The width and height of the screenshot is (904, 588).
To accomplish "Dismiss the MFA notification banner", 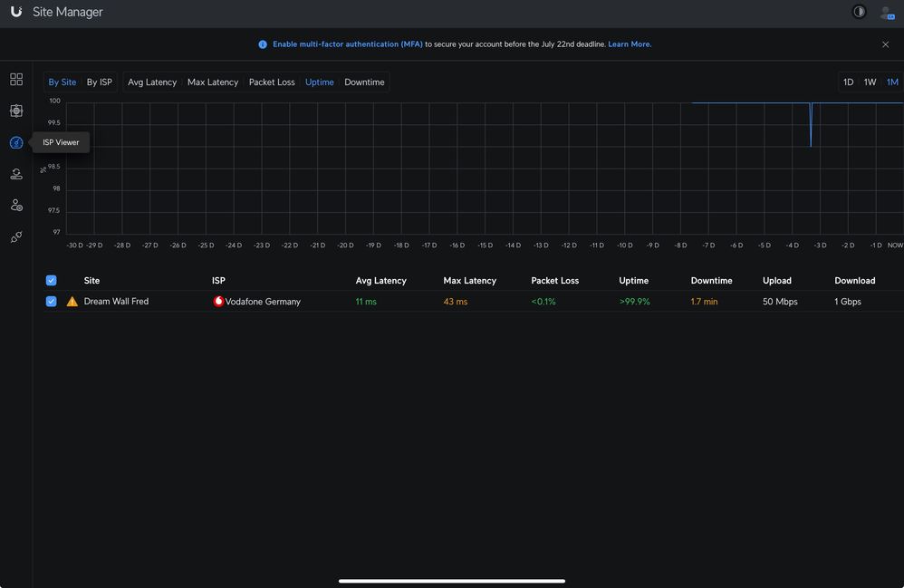I will 886,44.
